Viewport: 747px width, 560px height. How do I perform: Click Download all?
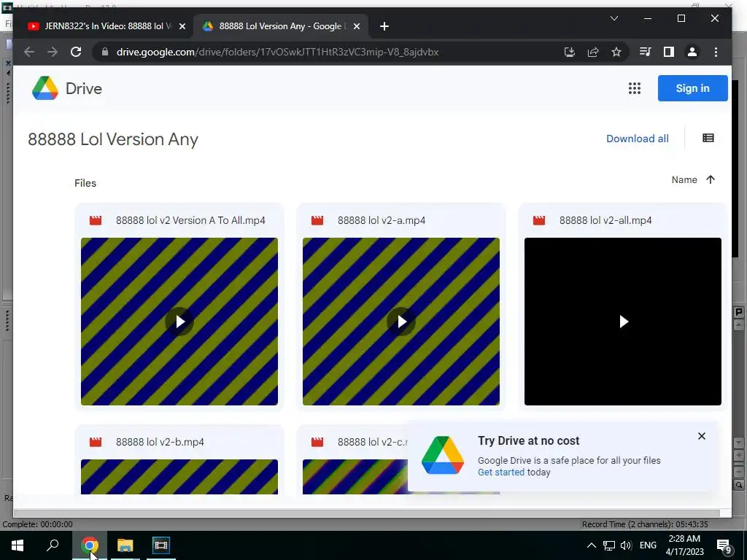[x=637, y=139]
